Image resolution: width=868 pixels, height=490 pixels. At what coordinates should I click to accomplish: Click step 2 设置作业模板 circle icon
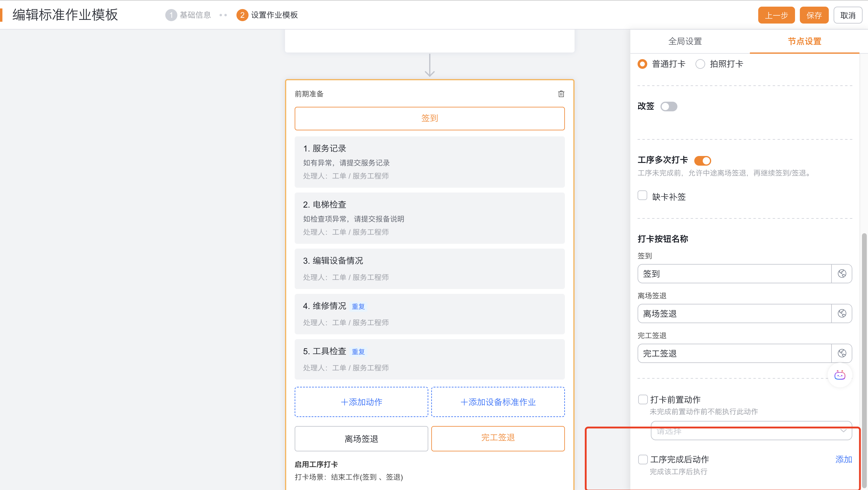pyautogui.click(x=242, y=15)
